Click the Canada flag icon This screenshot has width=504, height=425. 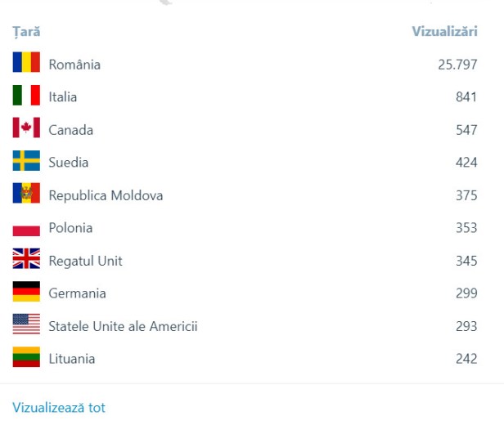(26, 128)
